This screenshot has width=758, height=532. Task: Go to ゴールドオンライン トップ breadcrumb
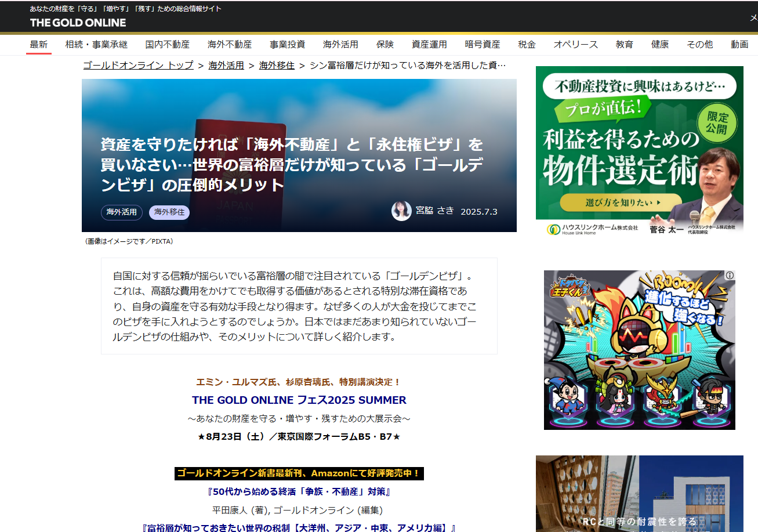tap(138, 65)
